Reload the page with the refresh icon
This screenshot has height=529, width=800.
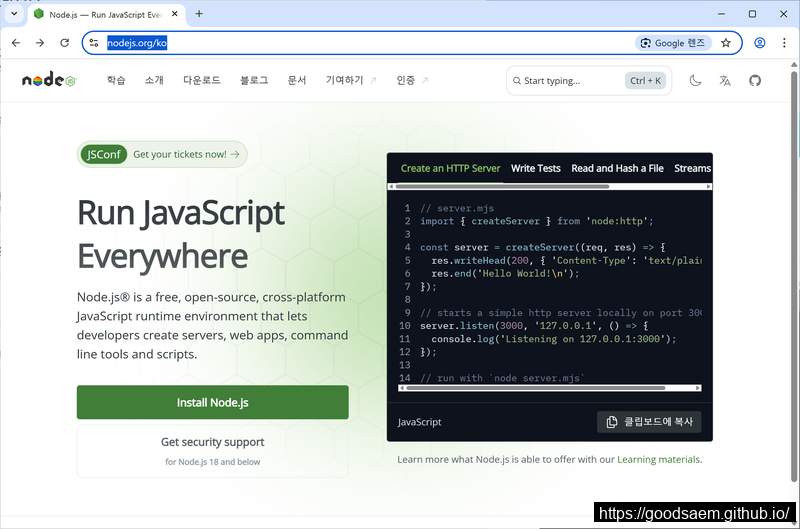(64, 43)
